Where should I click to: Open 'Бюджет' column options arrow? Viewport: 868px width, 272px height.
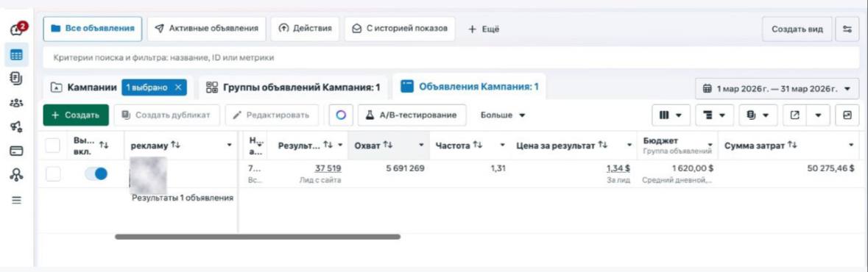click(x=710, y=146)
